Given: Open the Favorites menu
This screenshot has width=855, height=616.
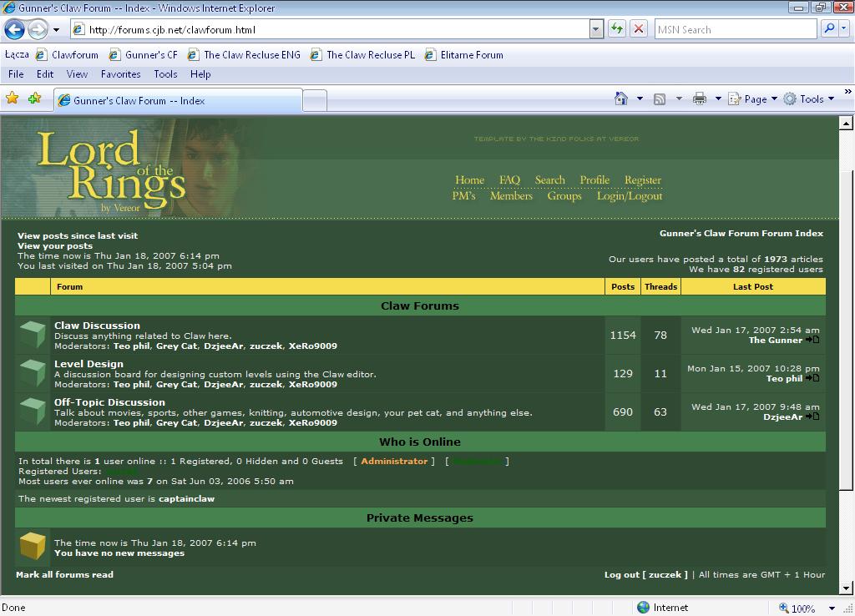Looking at the screenshot, I should 120,74.
